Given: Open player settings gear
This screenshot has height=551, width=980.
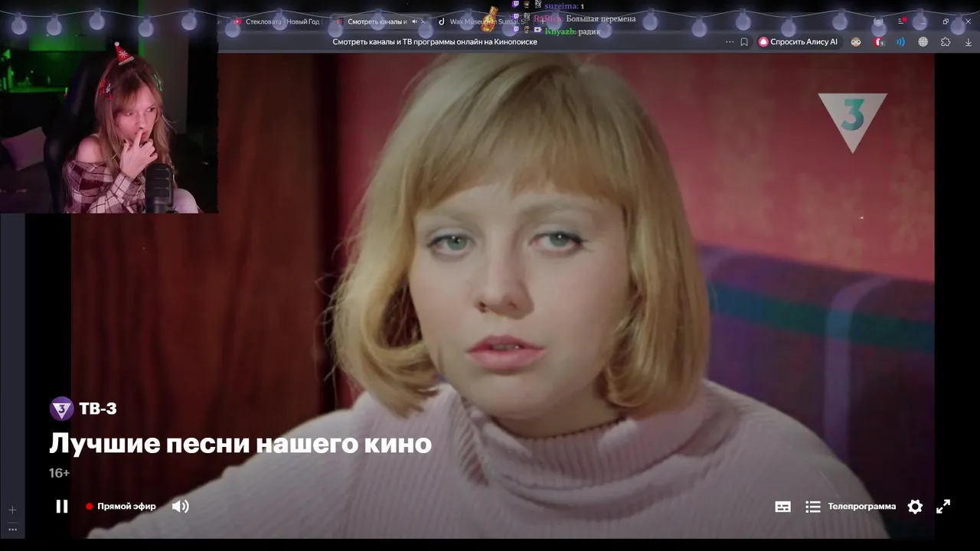Looking at the screenshot, I should [915, 506].
